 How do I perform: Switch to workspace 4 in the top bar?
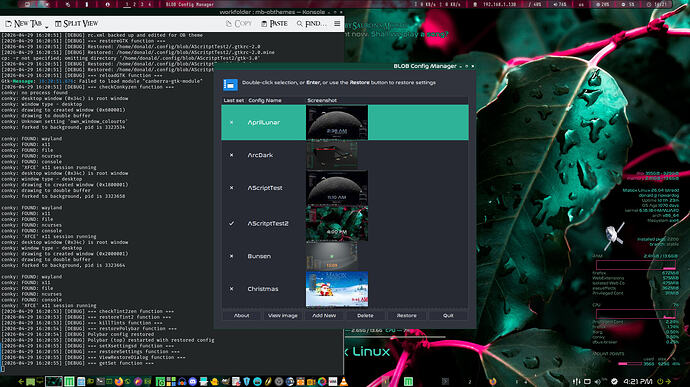pos(150,4)
